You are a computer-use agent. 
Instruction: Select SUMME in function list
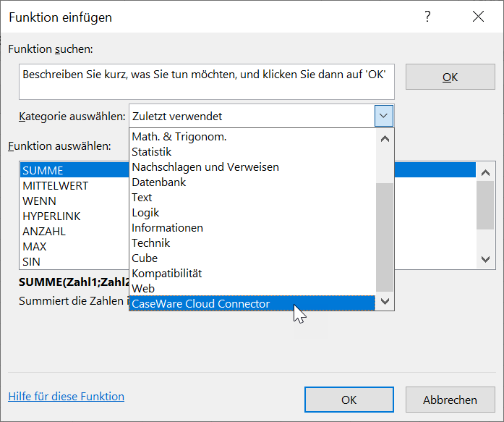[x=74, y=170]
